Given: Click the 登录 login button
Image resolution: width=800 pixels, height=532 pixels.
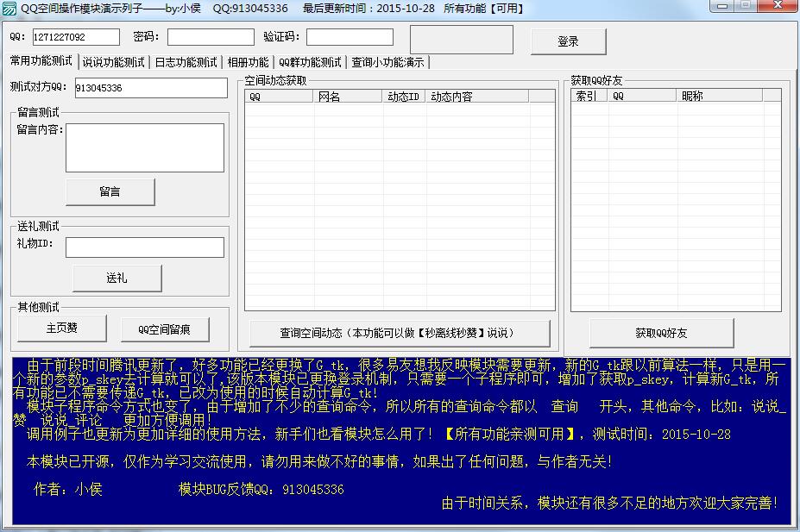Looking at the screenshot, I should point(569,41).
